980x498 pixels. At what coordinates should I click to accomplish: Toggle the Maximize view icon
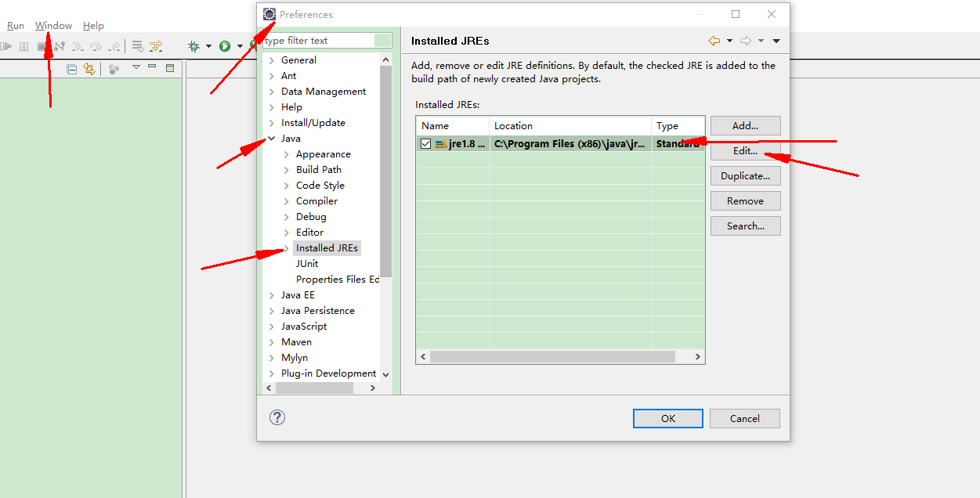tap(170, 68)
